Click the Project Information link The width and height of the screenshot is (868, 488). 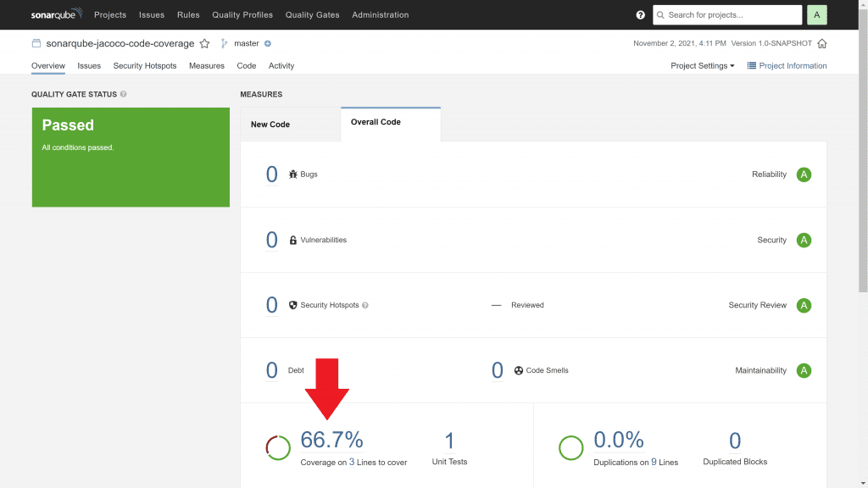787,66
